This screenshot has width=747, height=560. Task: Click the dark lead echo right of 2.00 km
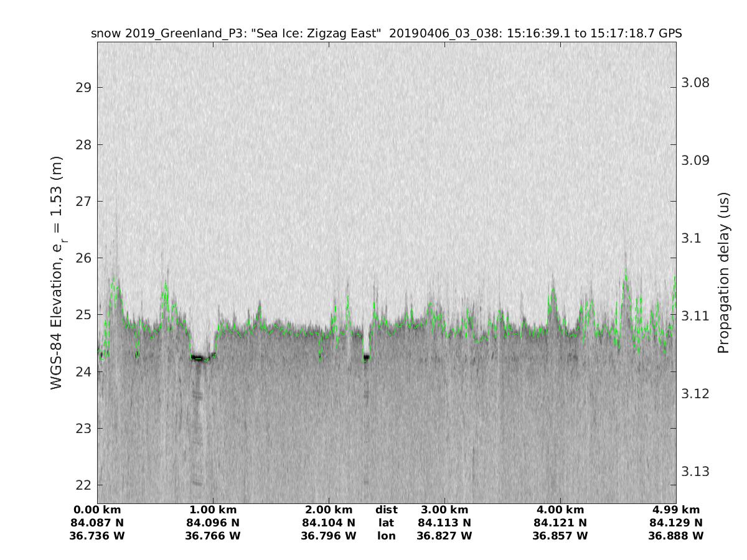pyautogui.click(x=366, y=357)
